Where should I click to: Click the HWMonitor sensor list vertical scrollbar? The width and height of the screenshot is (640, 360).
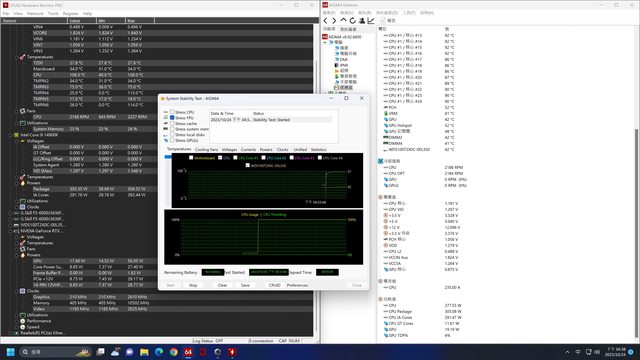point(316,180)
